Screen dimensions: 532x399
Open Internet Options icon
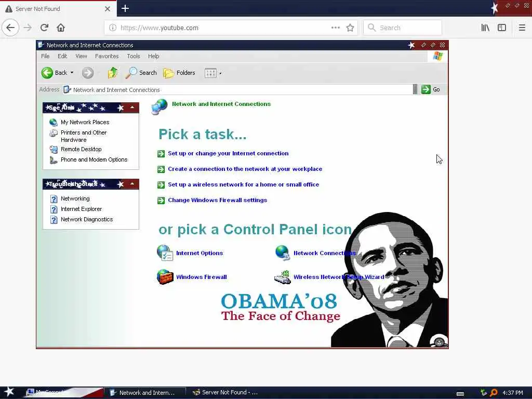click(x=165, y=253)
